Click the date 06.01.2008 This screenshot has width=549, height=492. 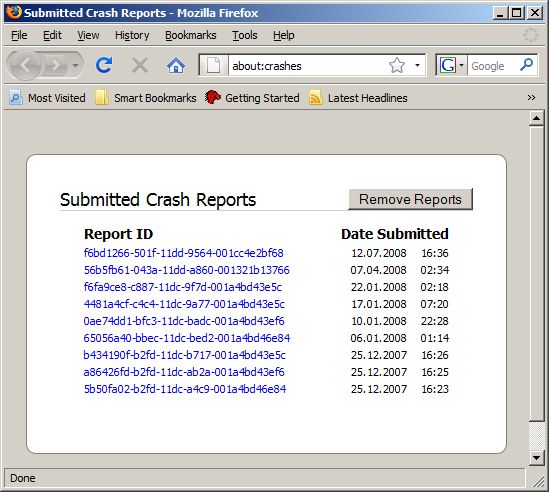[378, 338]
